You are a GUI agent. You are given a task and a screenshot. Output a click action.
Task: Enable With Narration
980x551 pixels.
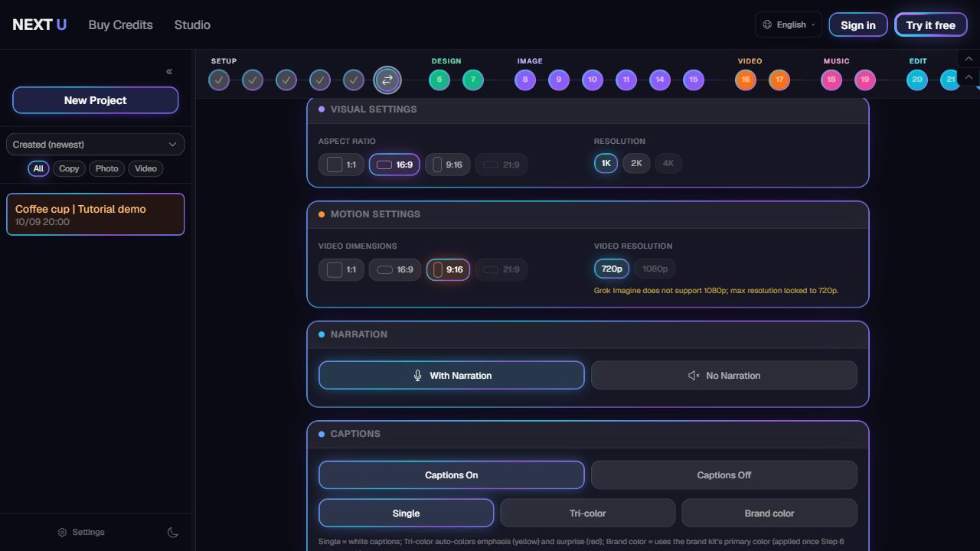[x=452, y=375]
